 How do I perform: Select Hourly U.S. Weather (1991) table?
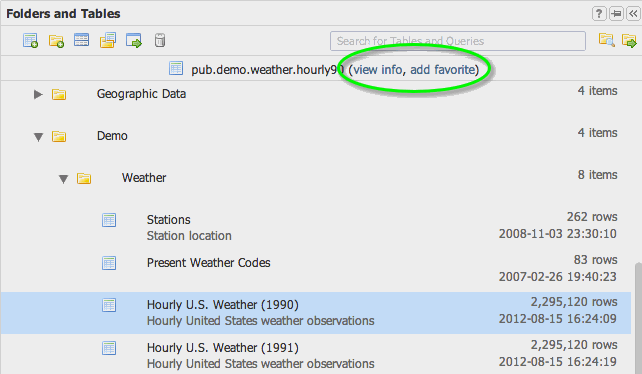tap(316, 355)
